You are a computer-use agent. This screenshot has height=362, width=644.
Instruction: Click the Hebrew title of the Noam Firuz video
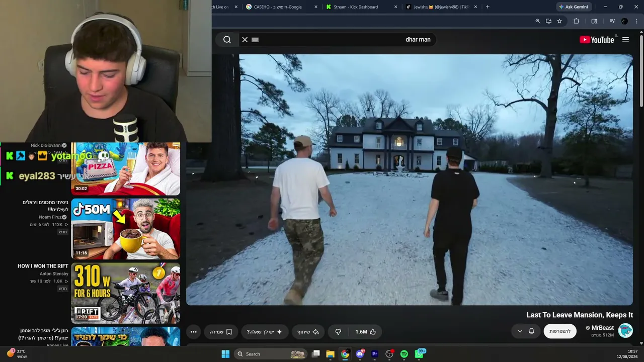click(x=45, y=206)
